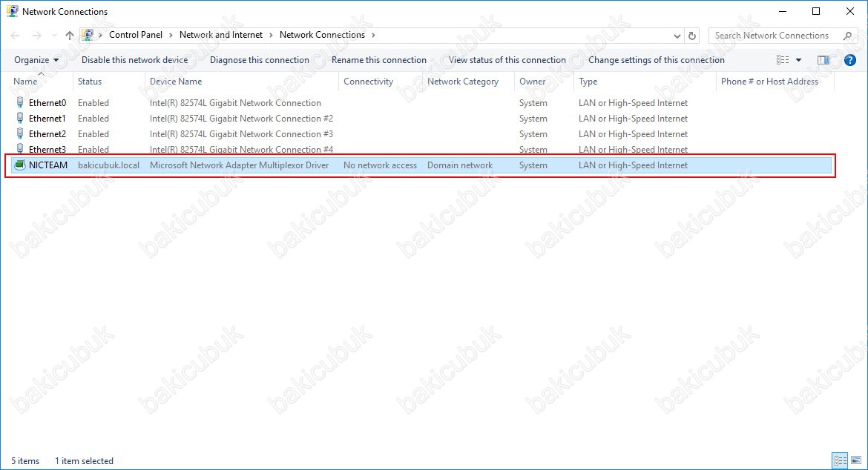Screen dimensions: 868x470
Task: Click Control Panel in the breadcrumb
Action: (x=135, y=35)
